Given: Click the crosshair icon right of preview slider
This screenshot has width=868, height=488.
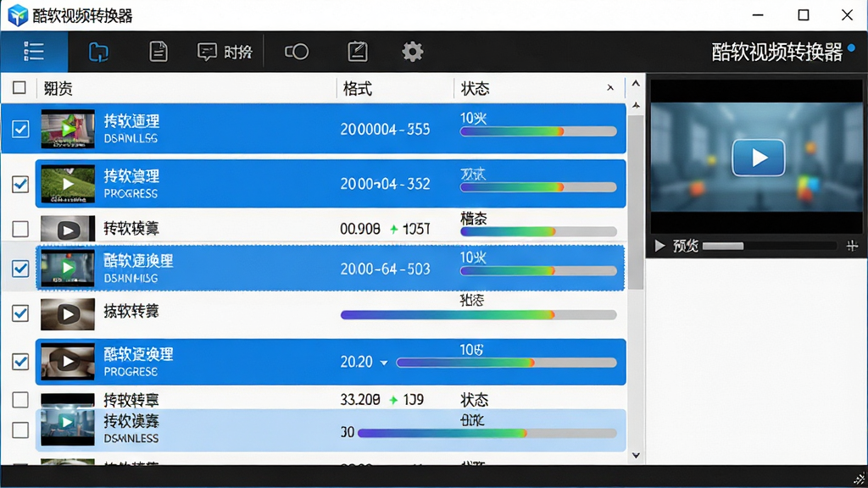Looking at the screenshot, I should point(853,246).
